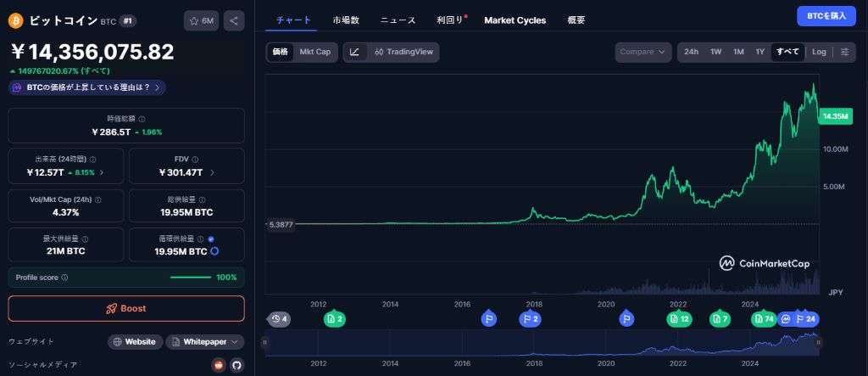Expand FDV details chevron

(x=212, y=172)
